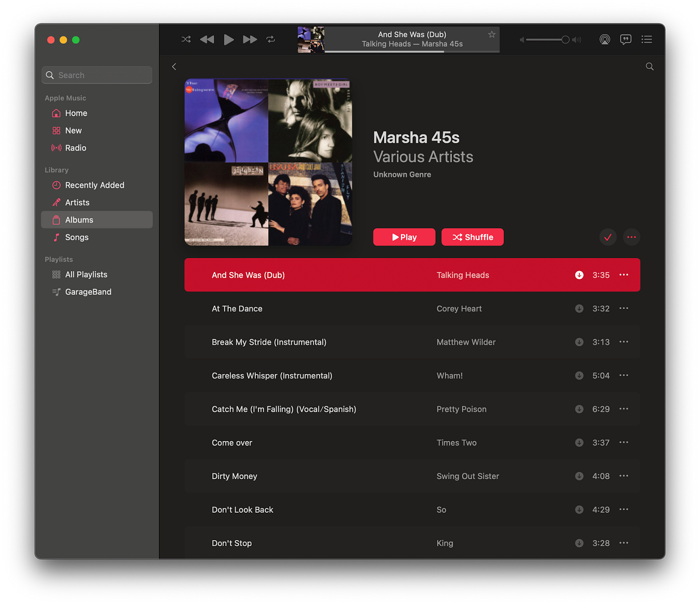Screen dimensions: 700x605
Task: Select Albums in the library sidebar
Action: pyautogui.click(x=97, y=220)
